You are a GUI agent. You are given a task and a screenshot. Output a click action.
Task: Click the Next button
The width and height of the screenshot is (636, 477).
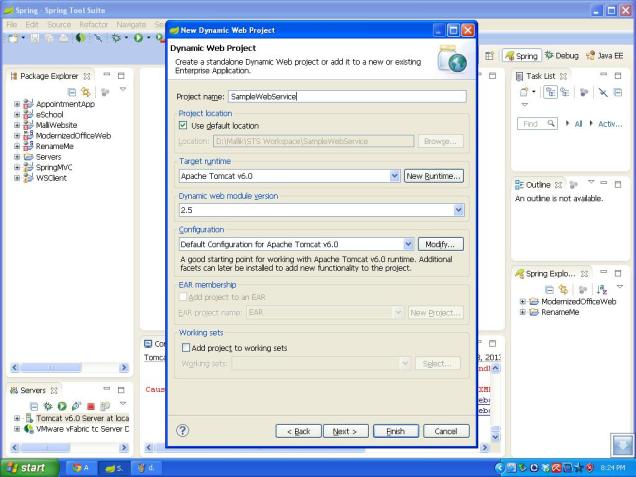tap(346, 431)
